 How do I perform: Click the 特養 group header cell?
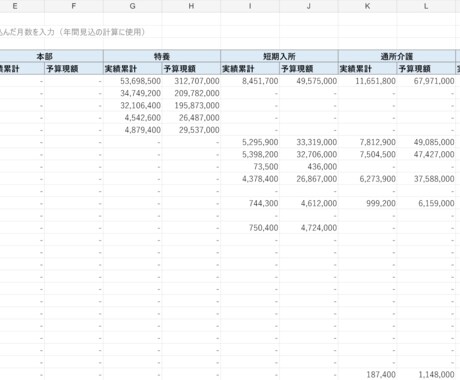coord(162,56)
